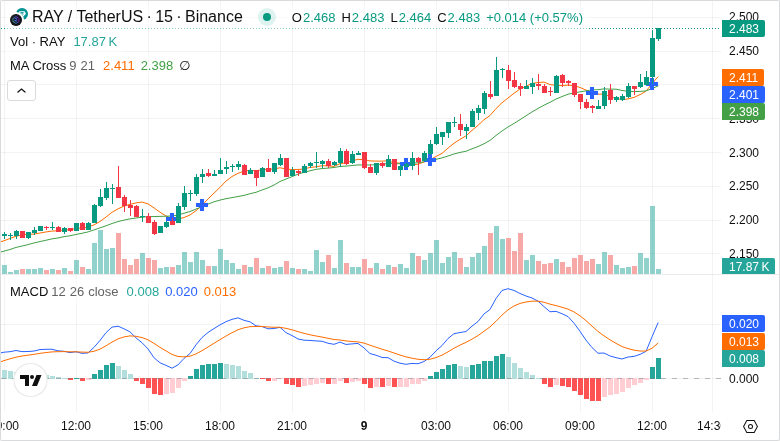Click the bold 9 date label

[364, 426]
